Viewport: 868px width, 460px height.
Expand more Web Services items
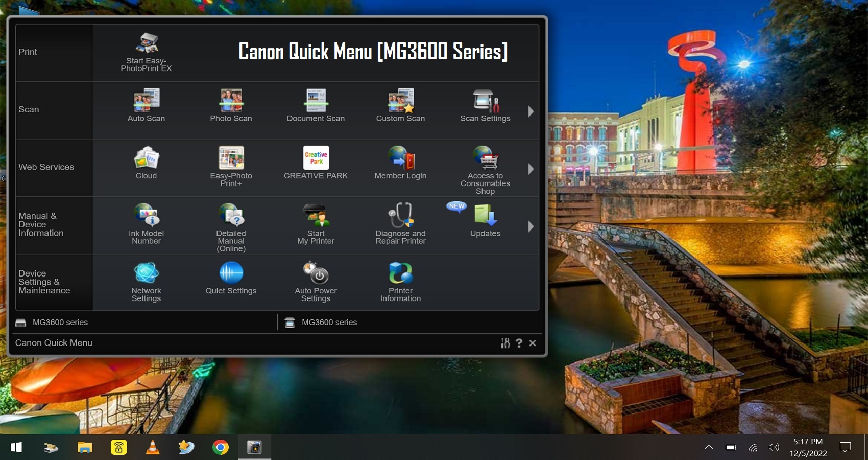pos(531,169)
